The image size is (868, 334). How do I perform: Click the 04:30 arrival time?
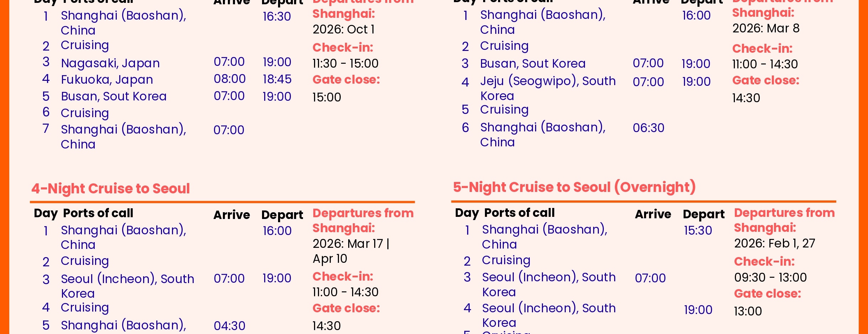point(229,326)
